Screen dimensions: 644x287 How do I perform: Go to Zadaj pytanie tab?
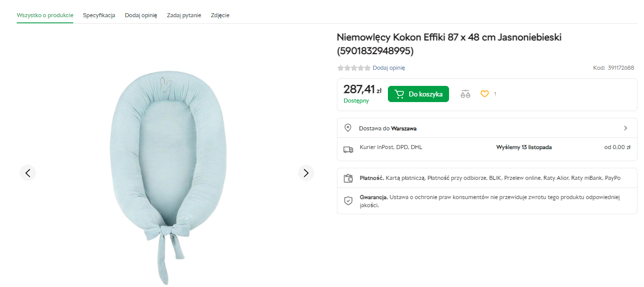pyautogui.click(x=184, y=15)
